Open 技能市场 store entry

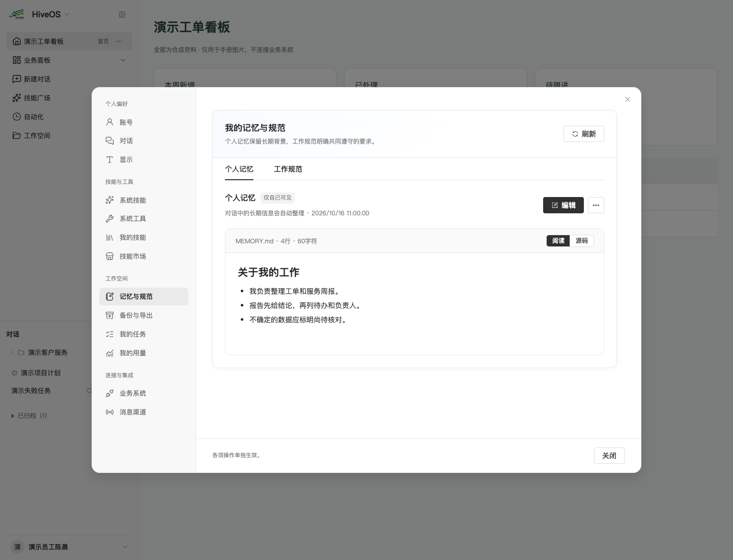tap(144, 257)
